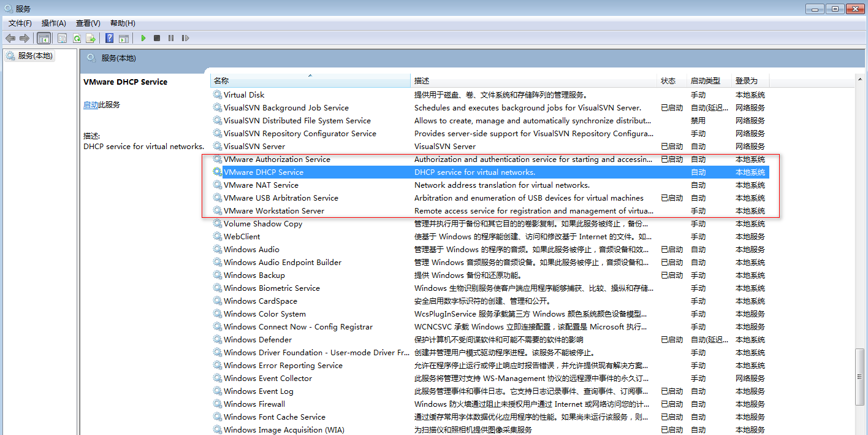This screenshot has height=435, width=868.
Task: Select the Windows Event Collector name
Action: (268, 378)
